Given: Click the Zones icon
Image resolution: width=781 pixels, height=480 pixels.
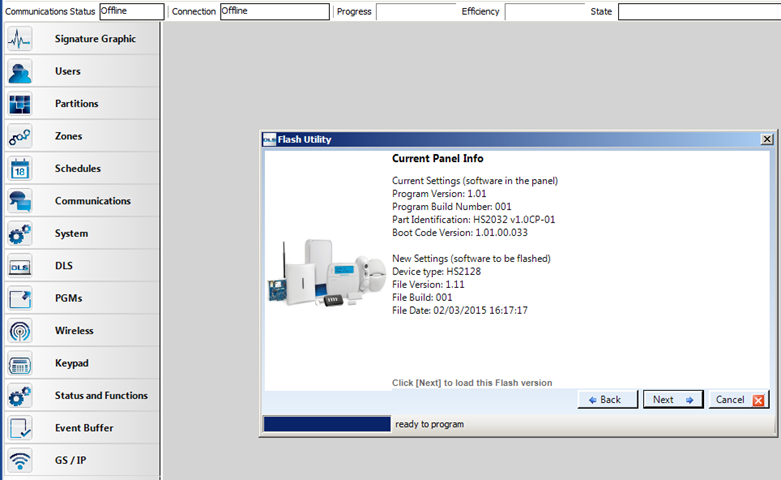Looking at the screenshot, I should coord(20,137).
